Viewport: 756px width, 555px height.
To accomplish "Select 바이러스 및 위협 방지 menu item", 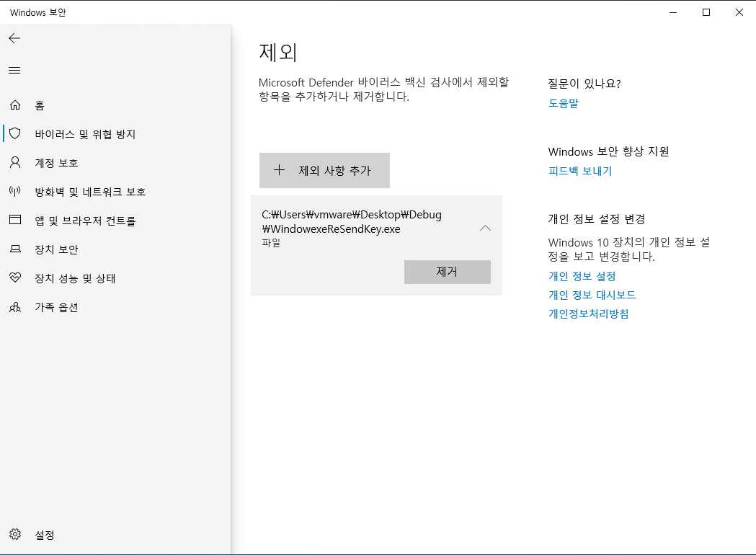I will (116, 134).
